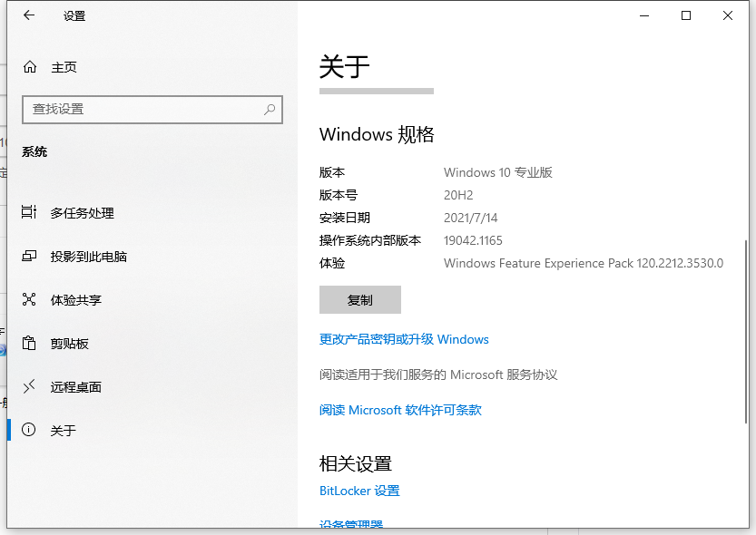Open the 体验共享 shared experiences icon

pyautogui.click(x=28, y=300)
